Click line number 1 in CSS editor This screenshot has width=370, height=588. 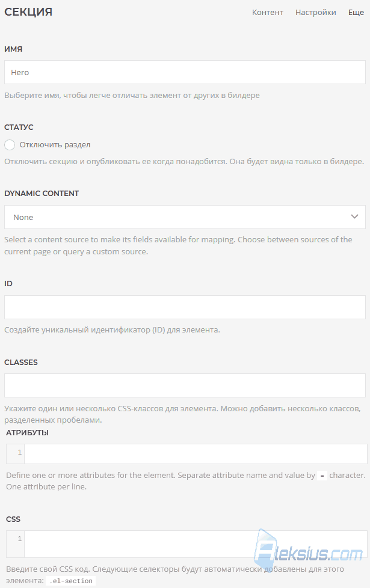point(19,539)
